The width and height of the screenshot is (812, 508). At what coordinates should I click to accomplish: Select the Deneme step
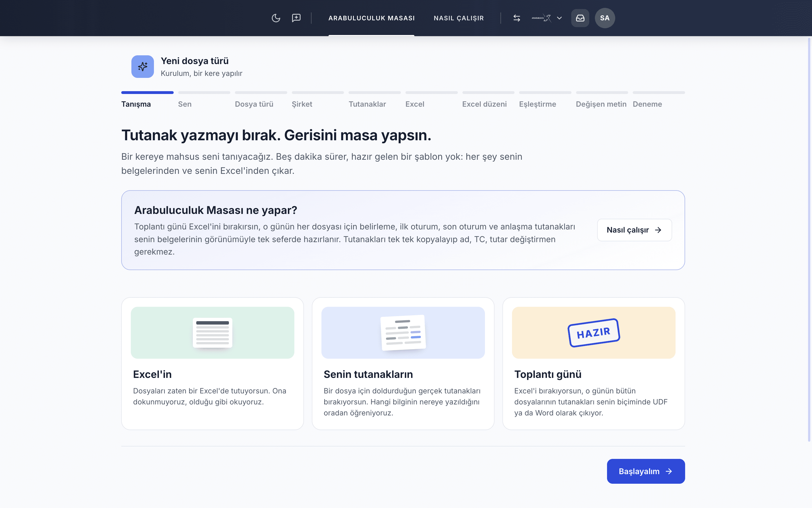(x=647, y=104)
